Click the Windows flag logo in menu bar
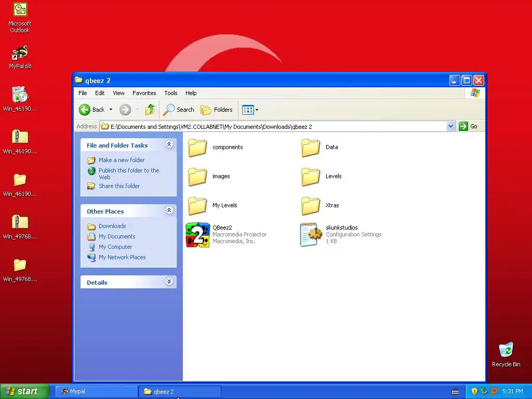 click(475, 93)
